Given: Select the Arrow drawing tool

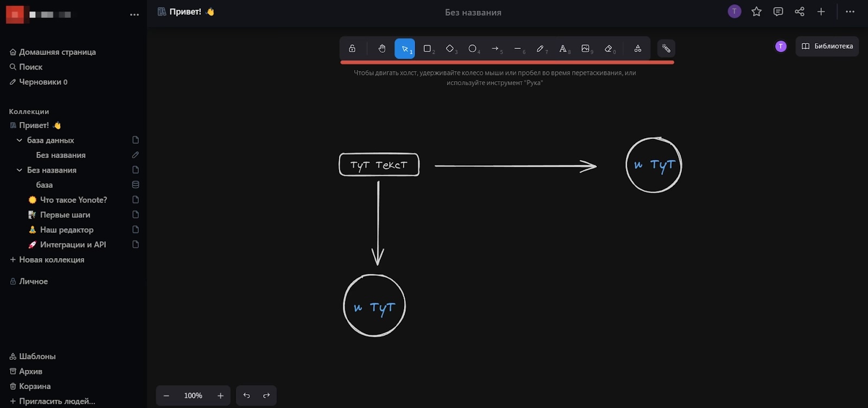Looking at the screenshot, I should 495,49.
